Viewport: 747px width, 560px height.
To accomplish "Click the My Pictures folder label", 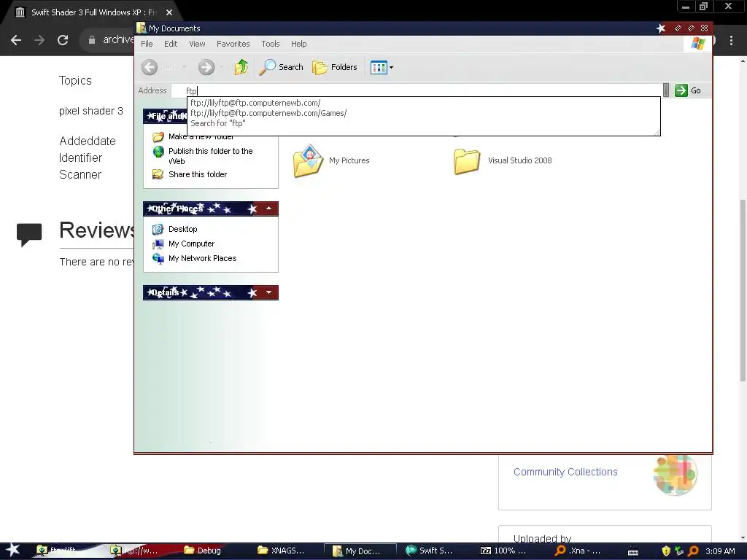I will (349, 160).
